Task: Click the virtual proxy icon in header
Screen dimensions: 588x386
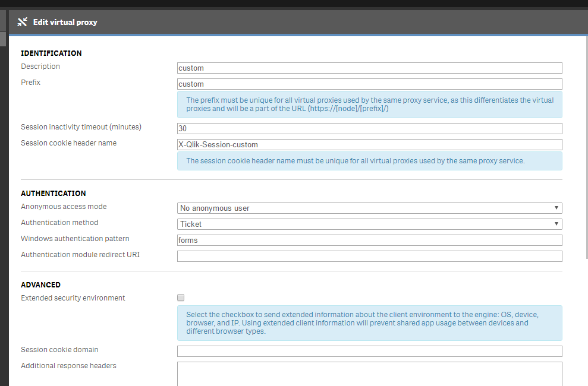Action: [23, 23]
